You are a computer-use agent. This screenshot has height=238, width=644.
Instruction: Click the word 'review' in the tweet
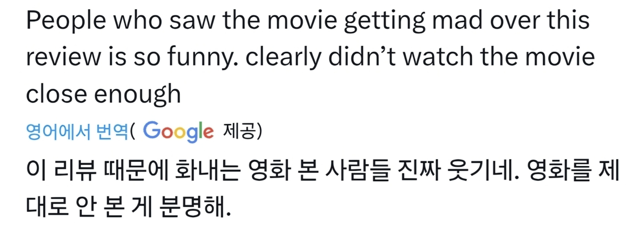coord(63,57)
